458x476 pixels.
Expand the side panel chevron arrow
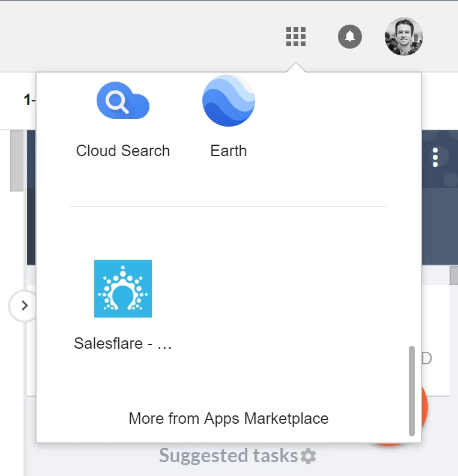click(x=24, y=306)
